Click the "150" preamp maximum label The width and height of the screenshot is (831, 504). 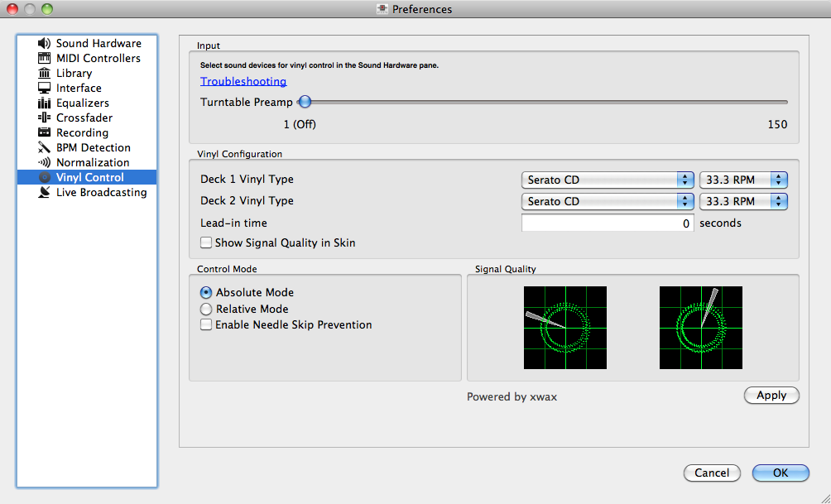tap(777, 124)
